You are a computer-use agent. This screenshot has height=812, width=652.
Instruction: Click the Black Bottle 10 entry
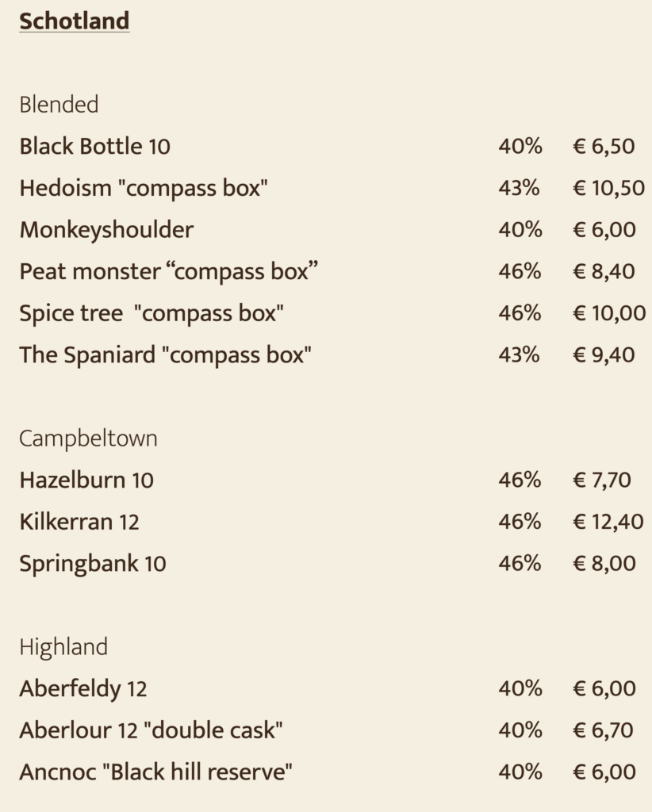pyautogui.click(x=94, y=146)
